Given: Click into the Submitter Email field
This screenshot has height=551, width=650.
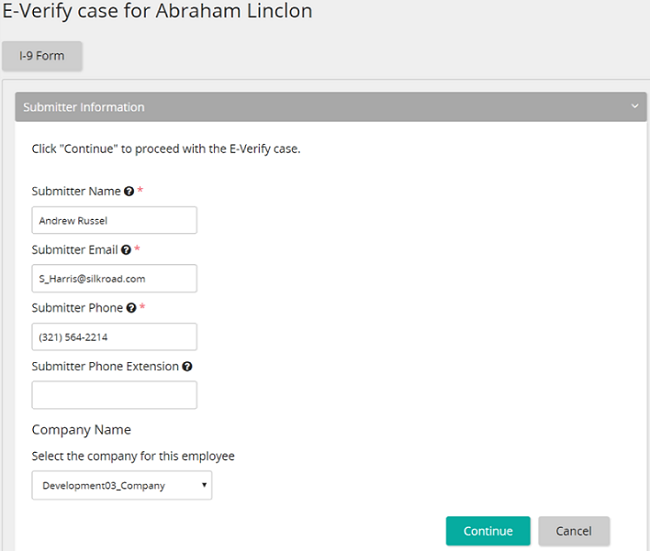Looking at the screenshot, I should click(x=114, y=278).
